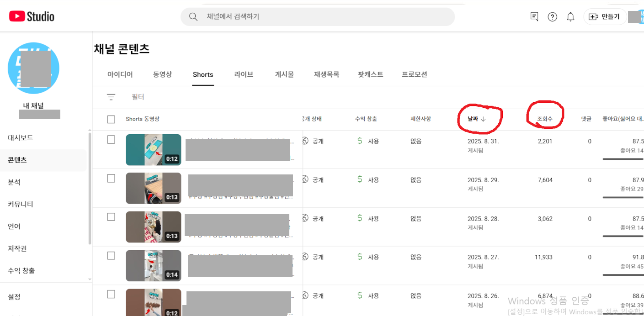Click the view count 2,201
The height and width of the screenshot is (316, 644).
coord(545,141)
